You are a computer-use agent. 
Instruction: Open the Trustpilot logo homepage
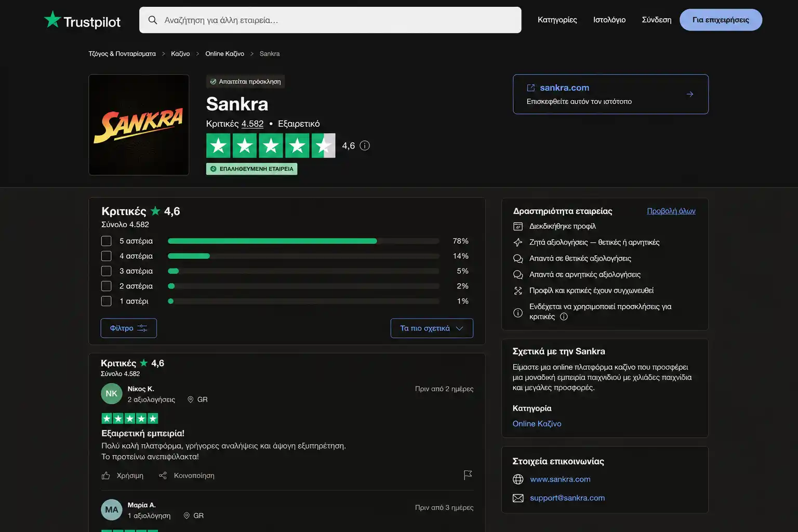(82, 20)
